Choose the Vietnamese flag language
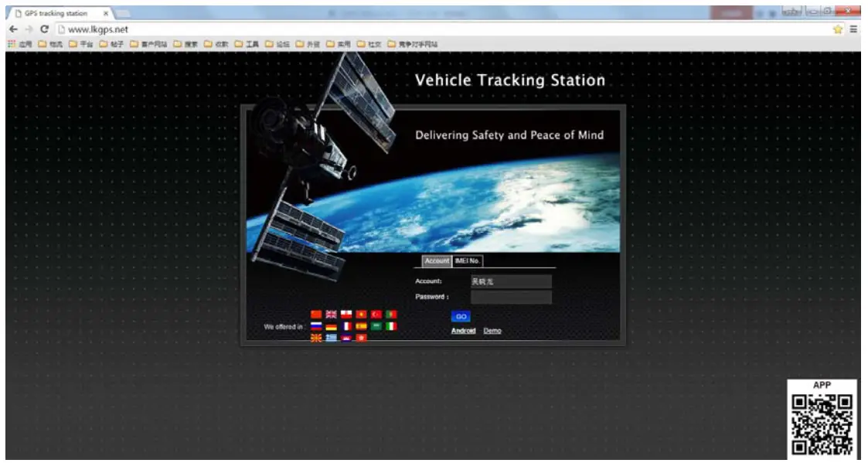 361,315
